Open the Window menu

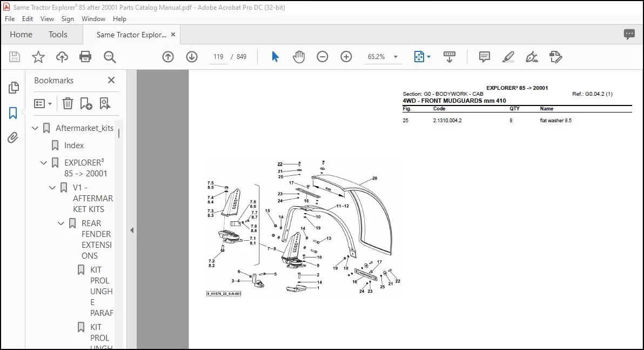pos(93,19)
